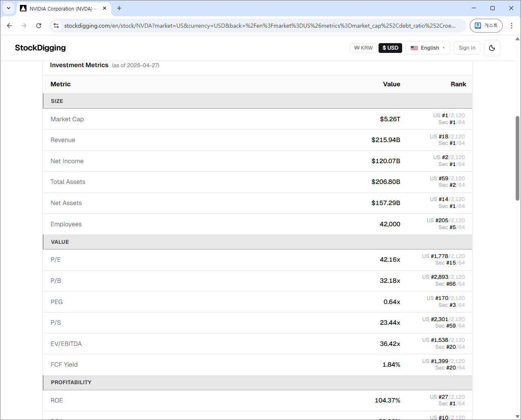Click the Total Assets metric label

[x=68, y=182]
